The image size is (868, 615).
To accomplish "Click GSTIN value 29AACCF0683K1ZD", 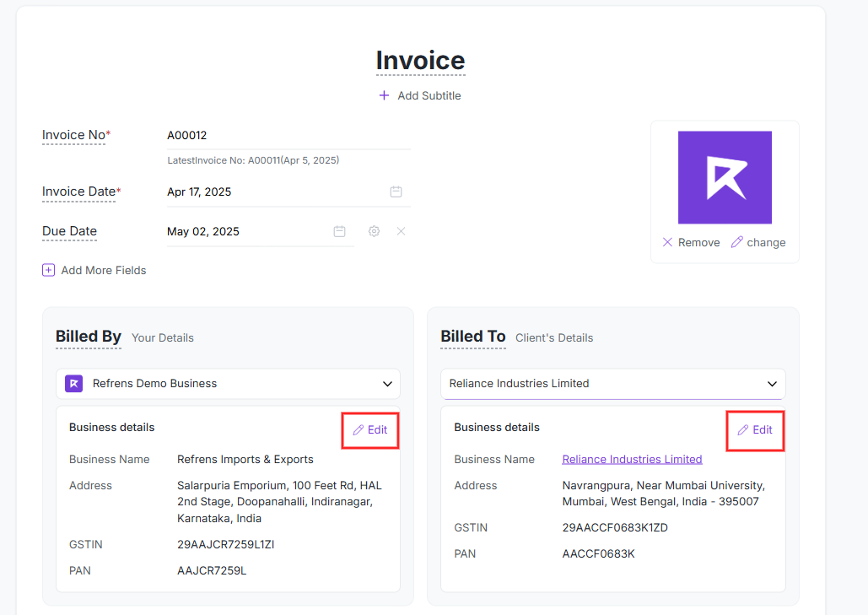I will (615, 527).
